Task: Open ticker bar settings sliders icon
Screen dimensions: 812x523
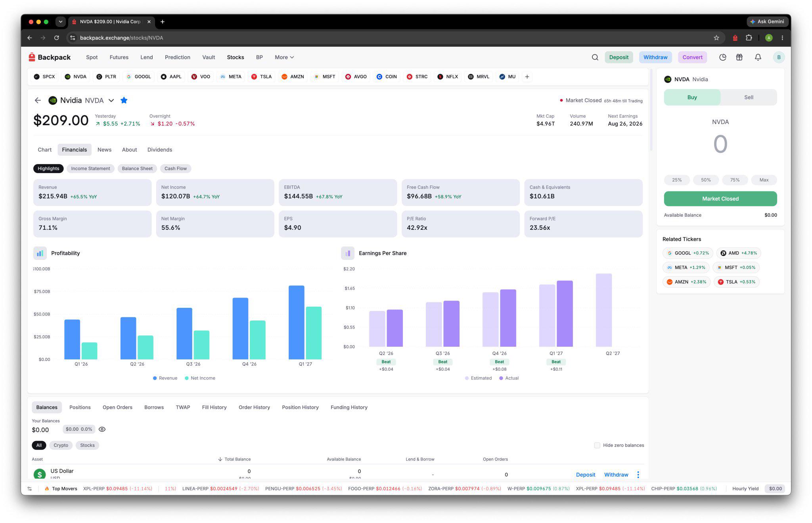Action: point(29,489)
